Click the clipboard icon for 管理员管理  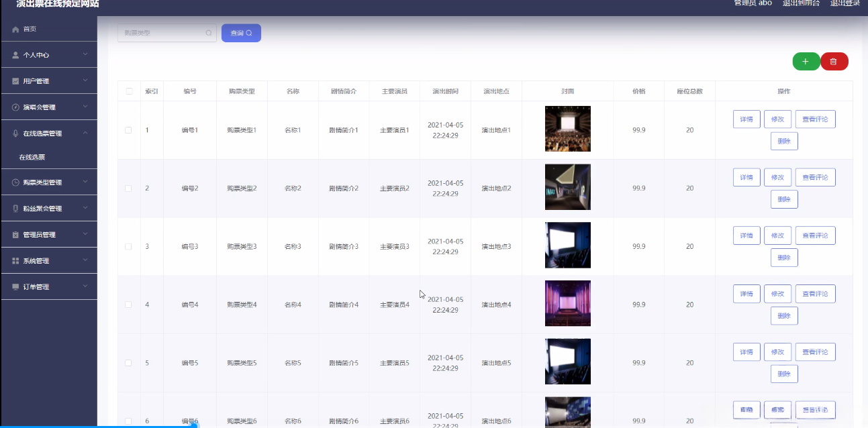(x=15, y=235)
